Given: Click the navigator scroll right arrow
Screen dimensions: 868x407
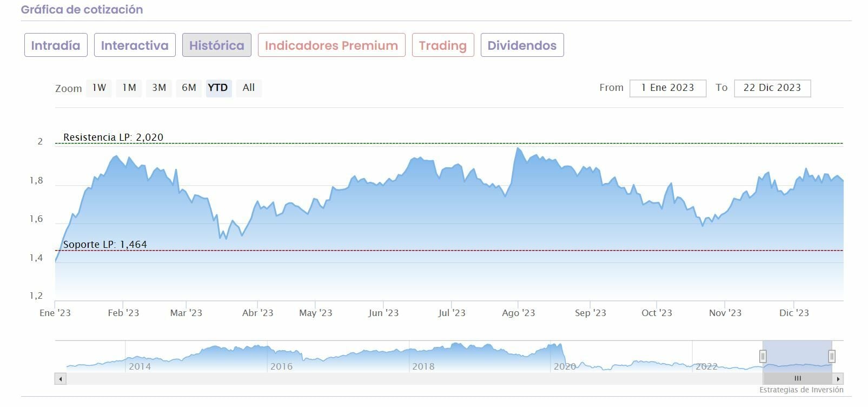Looking at the screenshot, I should pos(838,379).
